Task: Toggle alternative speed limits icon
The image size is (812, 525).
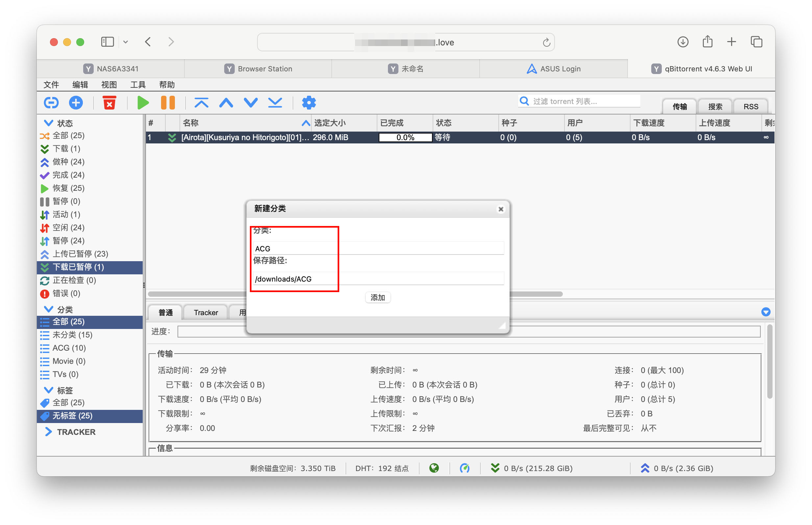Action: click(465, 468)
